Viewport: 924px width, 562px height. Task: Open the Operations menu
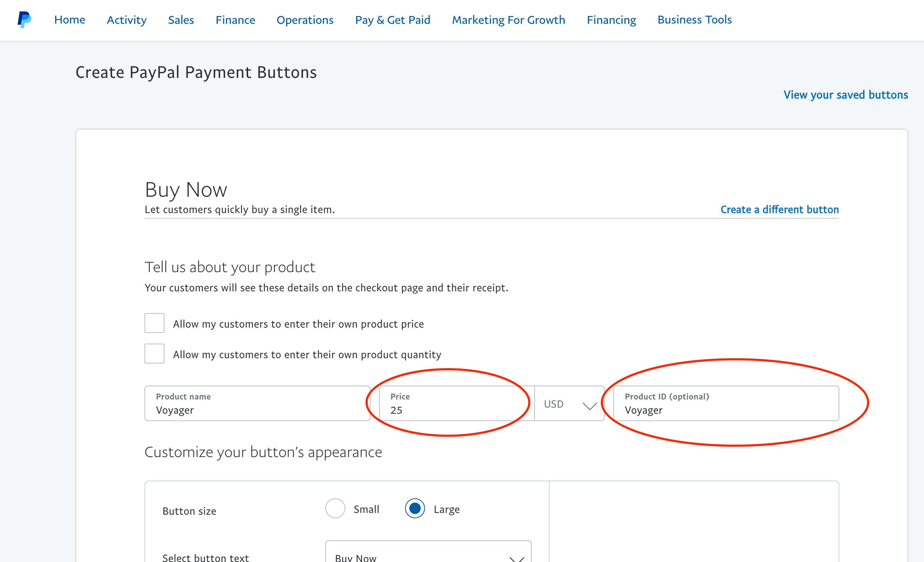click(305, 20)
